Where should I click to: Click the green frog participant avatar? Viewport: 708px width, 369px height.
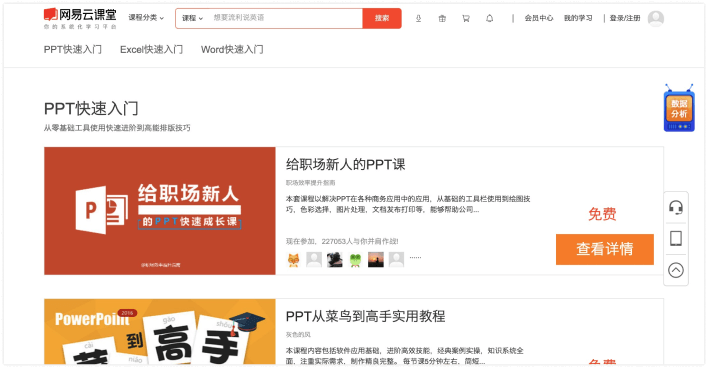tap(355, 260)
